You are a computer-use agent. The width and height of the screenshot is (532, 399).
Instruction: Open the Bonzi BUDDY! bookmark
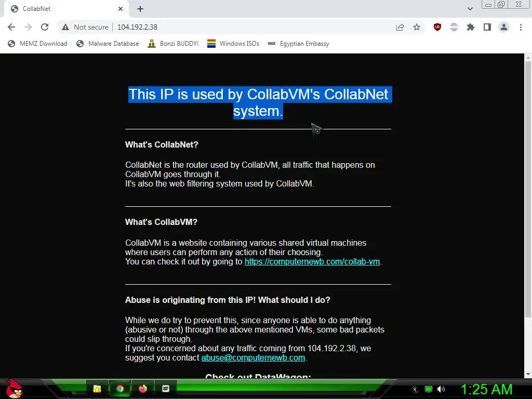click(173, 44)
